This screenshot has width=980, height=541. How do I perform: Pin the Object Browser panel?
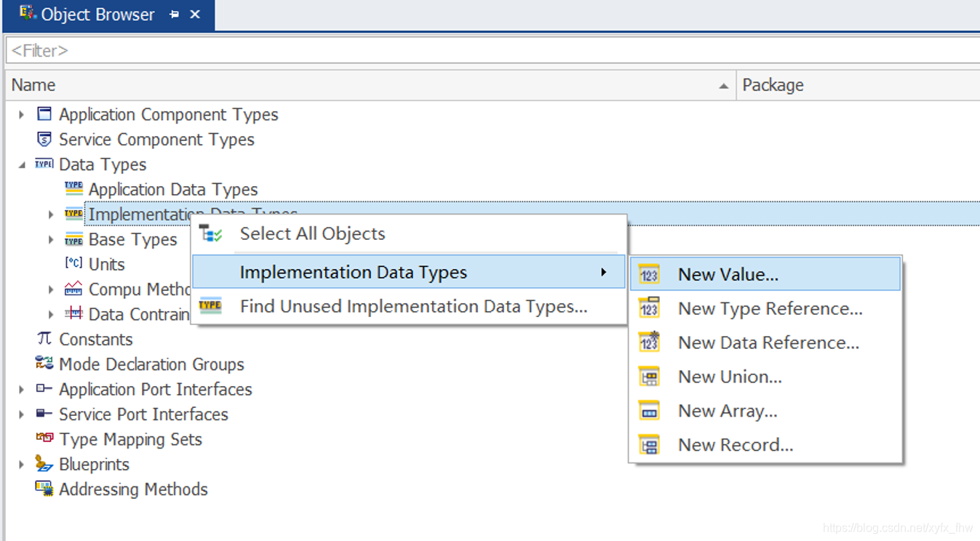point(174,15)
